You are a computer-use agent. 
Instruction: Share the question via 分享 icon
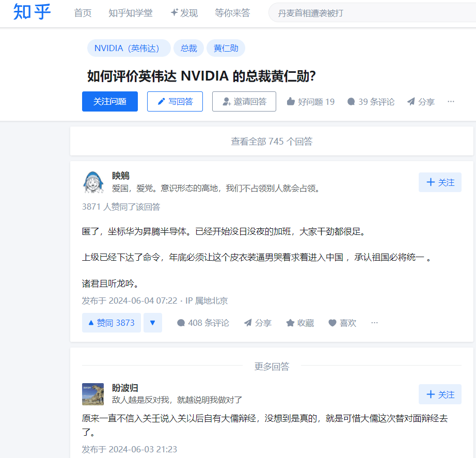(421, 102)
